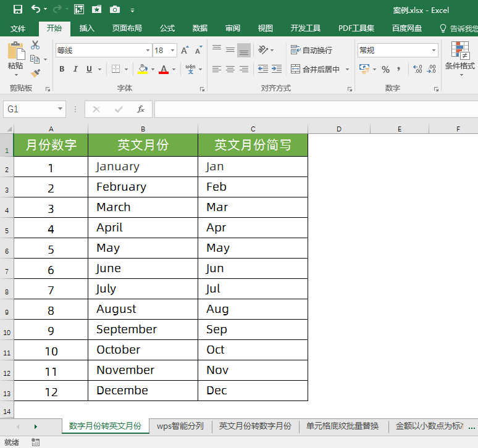Open the 公式 Formulas tab
Viewport: 478px width, 448px height.
click(x=167, y=28)
